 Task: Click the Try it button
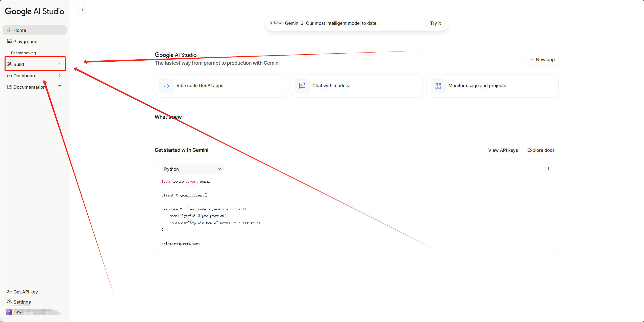[x=435, y=23]
